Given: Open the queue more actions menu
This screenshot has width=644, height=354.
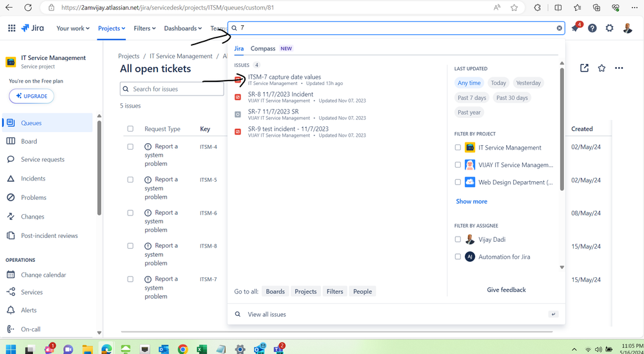Looking at the screenshot, I should coord(620,68).
